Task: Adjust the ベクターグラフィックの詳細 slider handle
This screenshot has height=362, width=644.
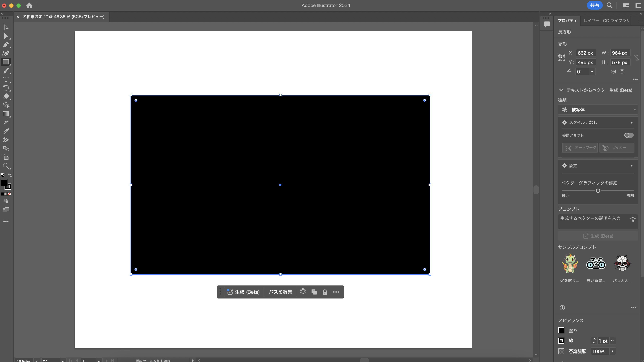Action: pos(598,191)
